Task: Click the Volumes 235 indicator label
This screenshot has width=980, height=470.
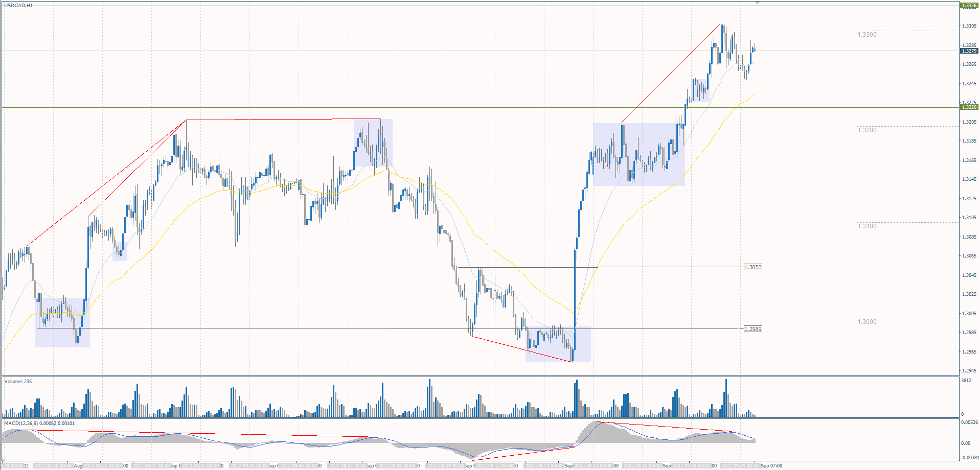Action: tap(18, 382)
